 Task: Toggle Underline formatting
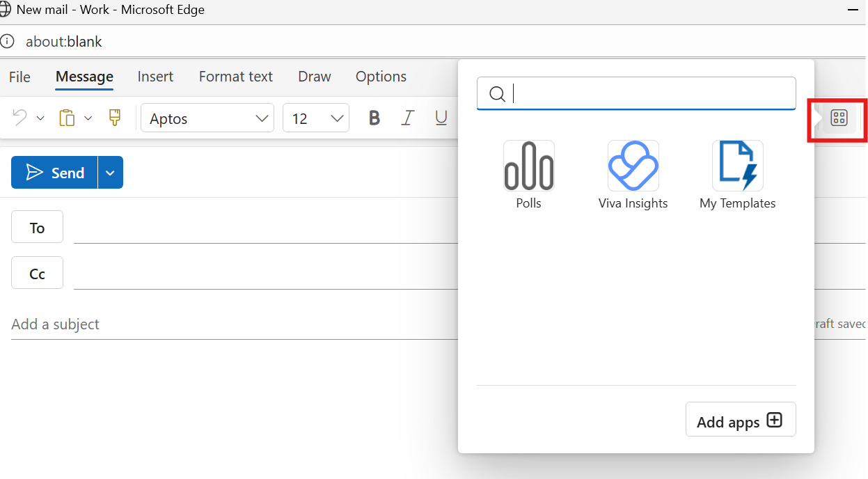tap(441, 118)
